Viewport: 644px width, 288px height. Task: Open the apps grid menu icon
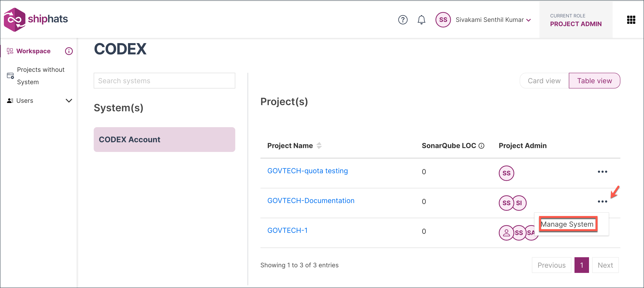pos(631,20)
